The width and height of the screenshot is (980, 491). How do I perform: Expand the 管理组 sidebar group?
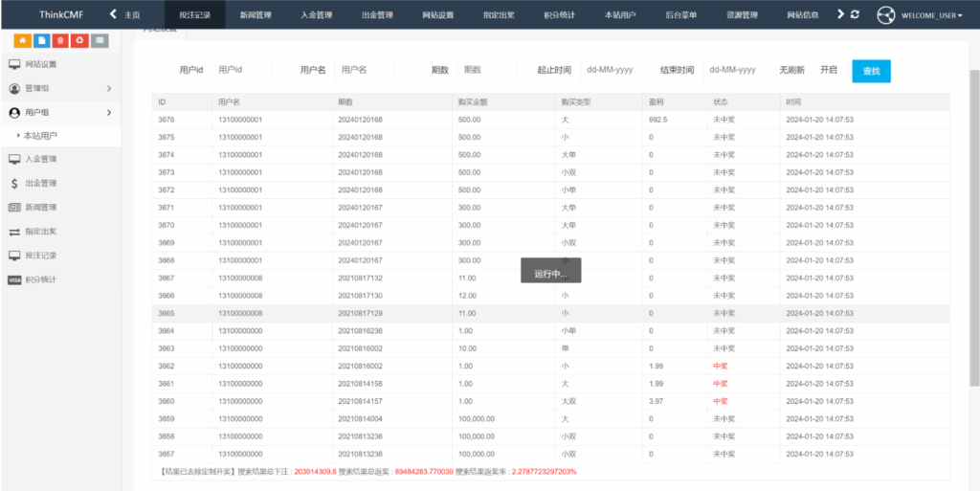(x=61, y=88)
